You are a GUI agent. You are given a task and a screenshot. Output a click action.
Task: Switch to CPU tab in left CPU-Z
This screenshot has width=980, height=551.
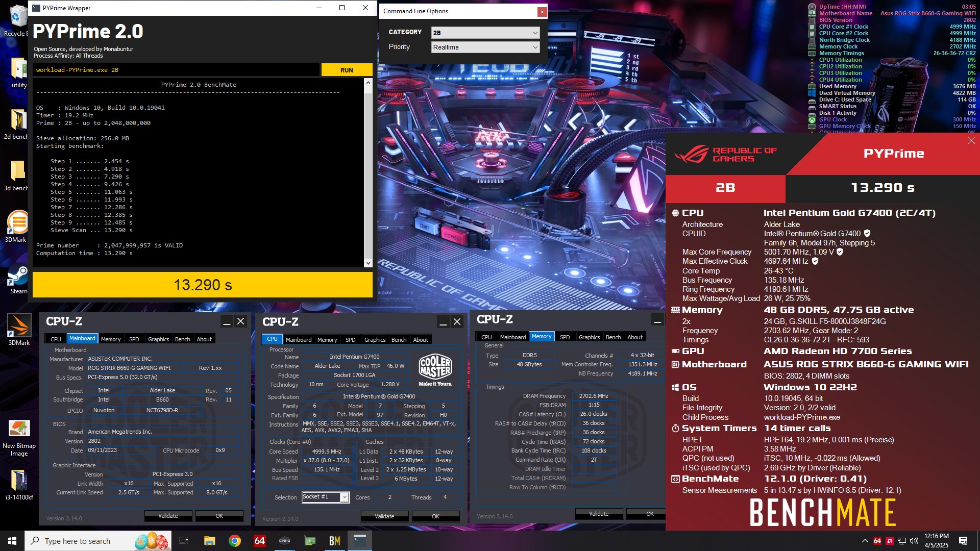point(56,339)
